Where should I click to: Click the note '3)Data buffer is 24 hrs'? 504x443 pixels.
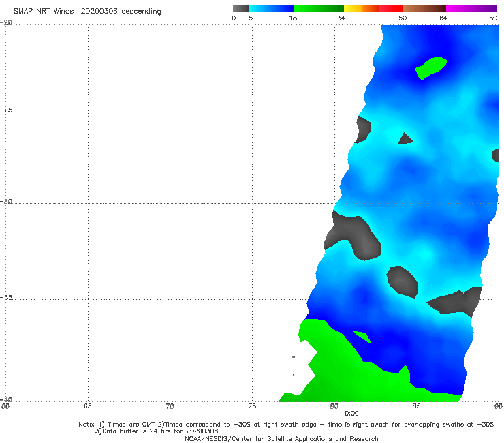pyautogui.click(x=157, y=431)
